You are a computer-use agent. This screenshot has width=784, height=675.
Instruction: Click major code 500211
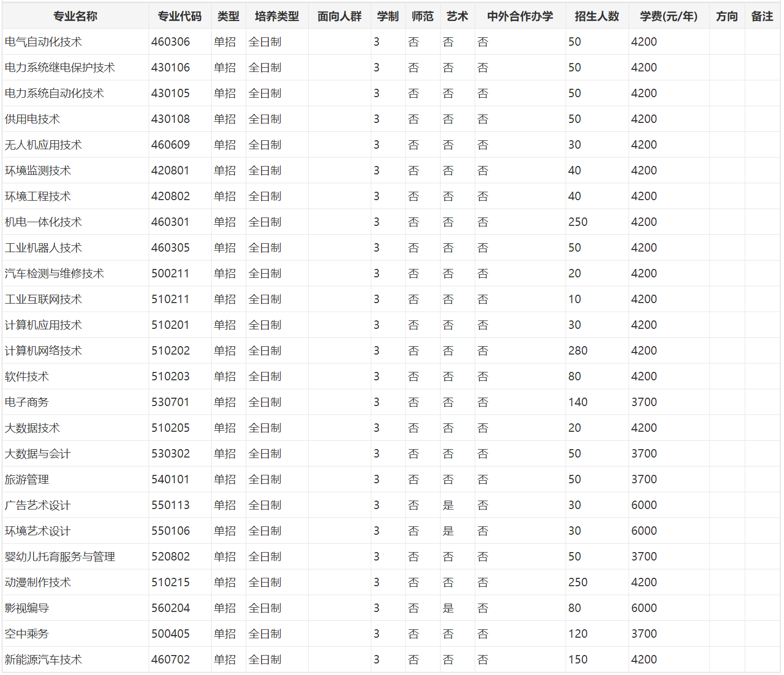(171, 273)
